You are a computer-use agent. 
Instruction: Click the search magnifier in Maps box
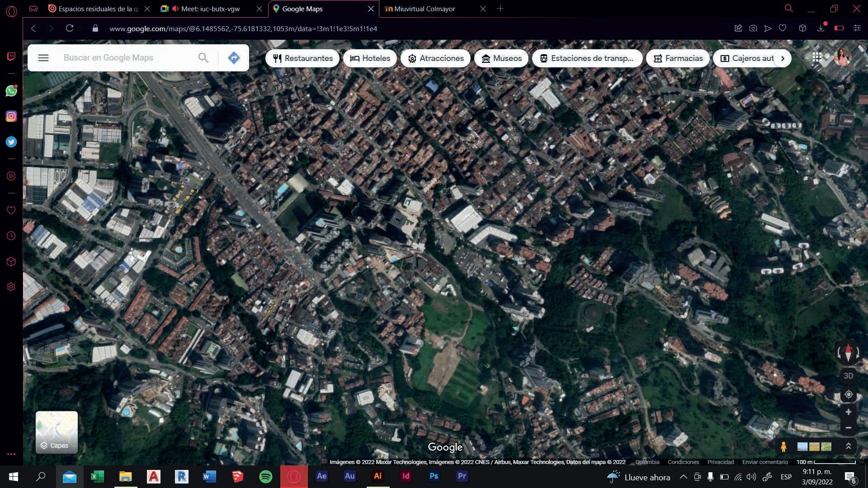coord(203,58)
